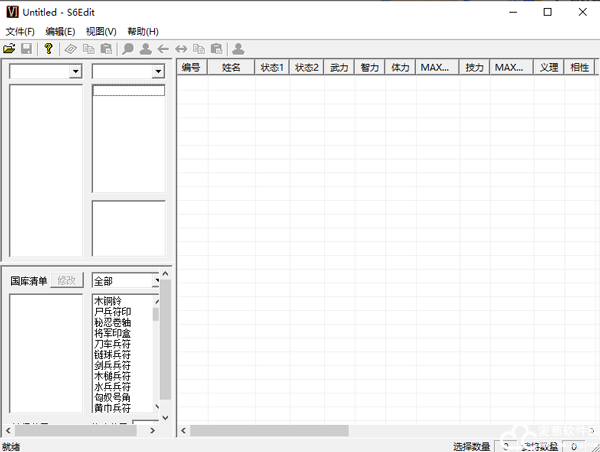The height and width of the screenshot is (452, 600).
Task: Click the 姓名 column header
Action: coord(231,68)
